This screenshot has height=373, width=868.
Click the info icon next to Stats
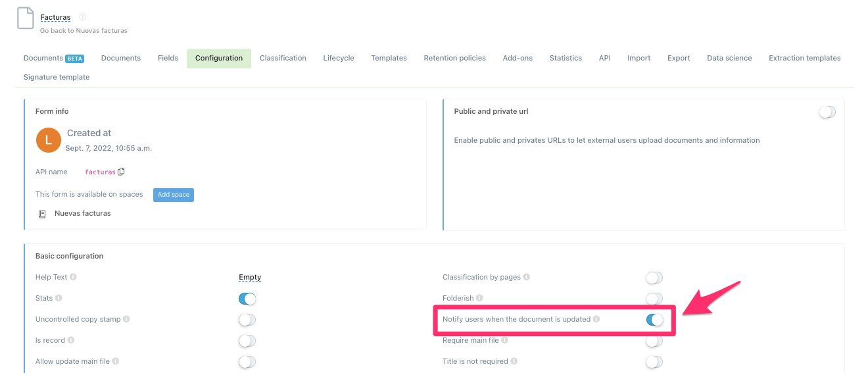59,299
